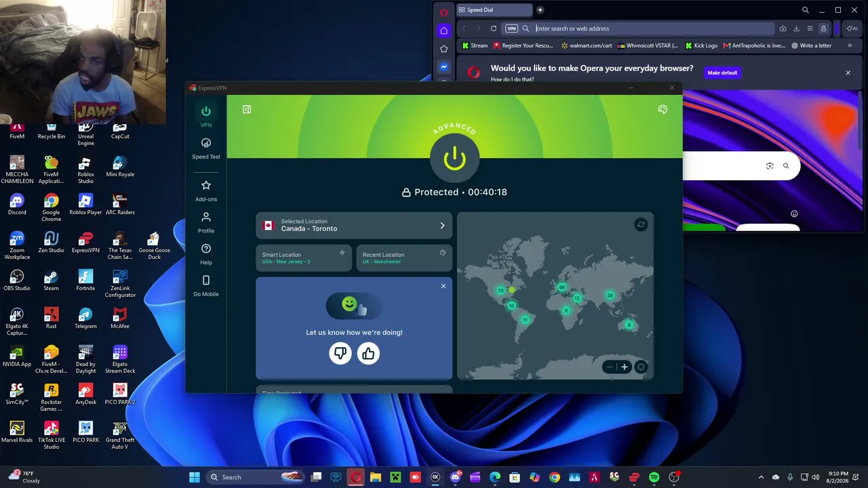Give thumbs down feedback in ExpressVPN
Image resolution: width=868 pixels, height=488 pixels.
[x=340, y=353]
